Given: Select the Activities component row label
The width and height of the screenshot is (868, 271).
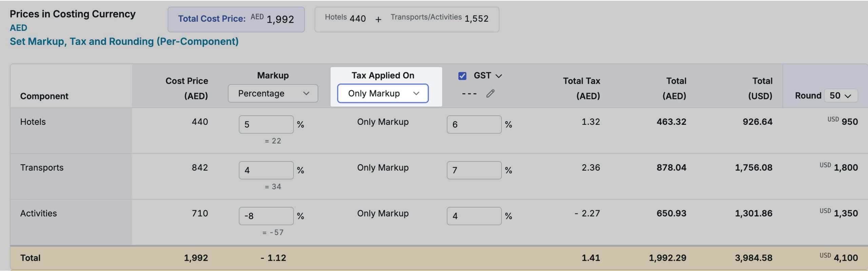Looking at the screenshot, I should coord(39,213).
